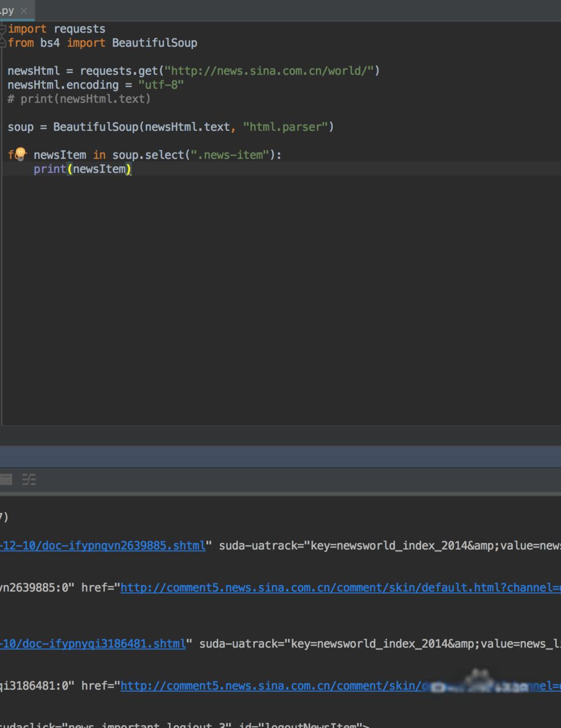Close the .py editor tab

[24, 11]
